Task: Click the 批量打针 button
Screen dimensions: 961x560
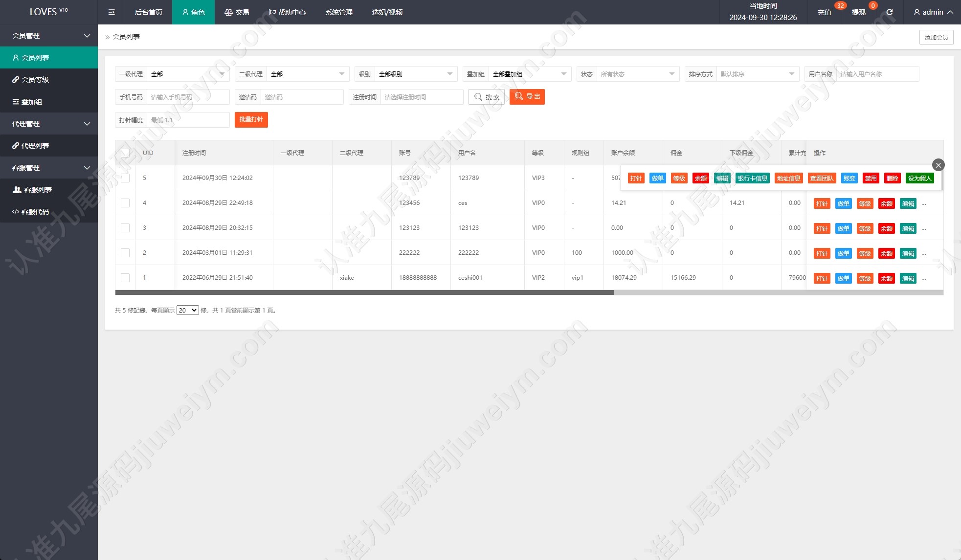Action: [251, 120]
